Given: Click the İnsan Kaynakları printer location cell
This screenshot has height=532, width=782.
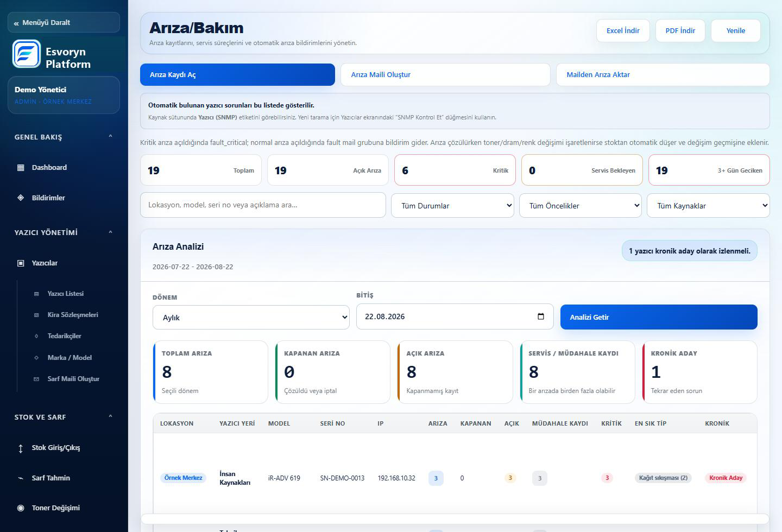Looking at the screenshot, I should (x=235, y=478).
